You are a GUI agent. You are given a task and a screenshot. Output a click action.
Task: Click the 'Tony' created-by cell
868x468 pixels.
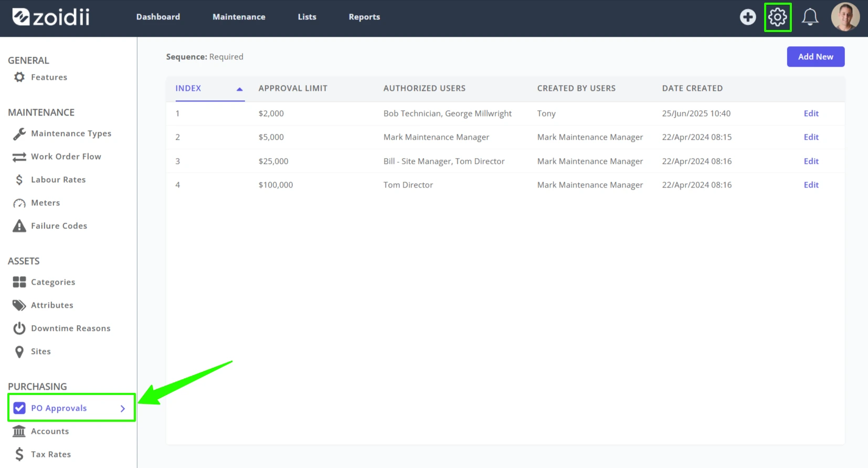pyautogui.click(x=546, y=113)
